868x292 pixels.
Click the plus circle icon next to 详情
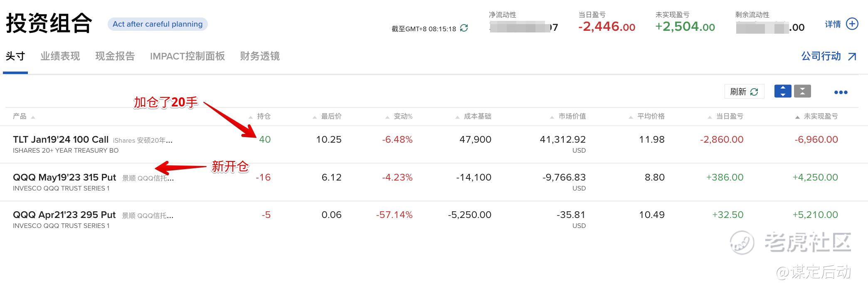pos(852,24)
